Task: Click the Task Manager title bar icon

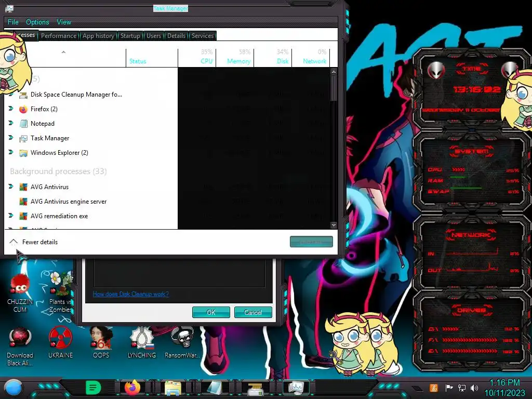Action: 9,8
